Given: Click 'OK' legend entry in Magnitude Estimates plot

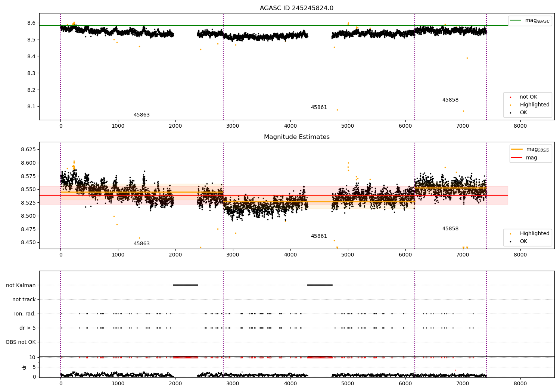Looking at the screenshot, I should (x=519, y=242).
